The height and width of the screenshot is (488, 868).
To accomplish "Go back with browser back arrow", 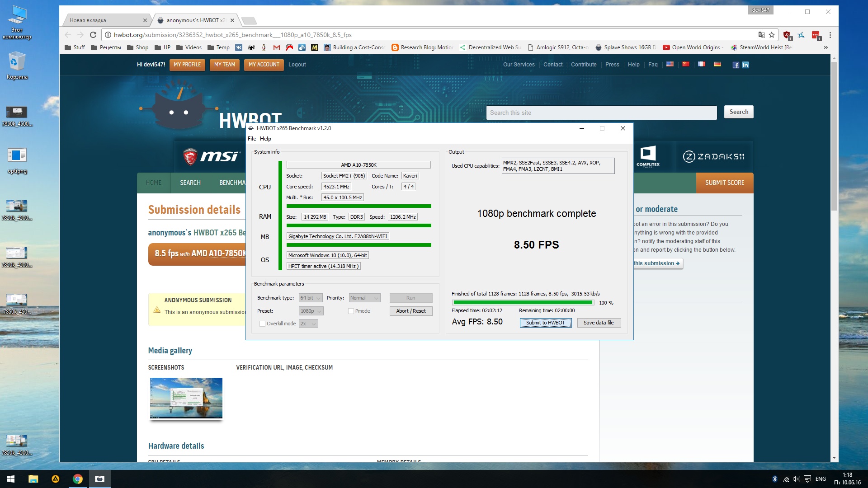I will tap(68, 35).
